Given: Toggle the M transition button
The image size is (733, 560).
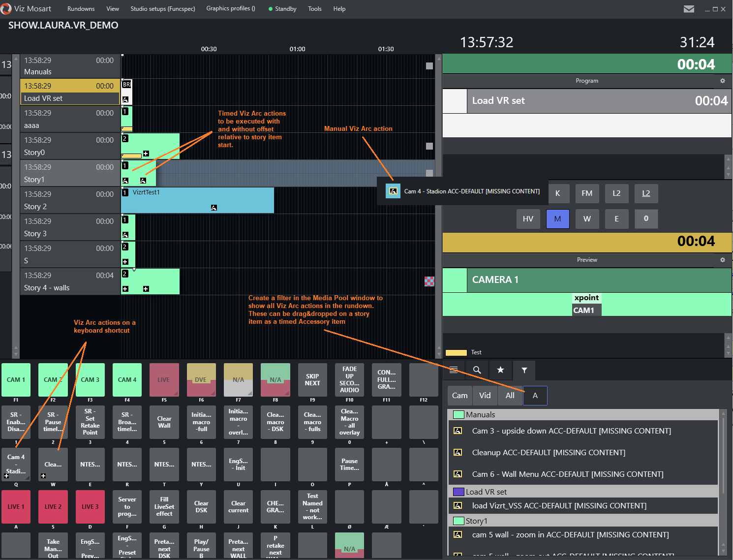Looking at the screenshot, I should pos(557,219).
